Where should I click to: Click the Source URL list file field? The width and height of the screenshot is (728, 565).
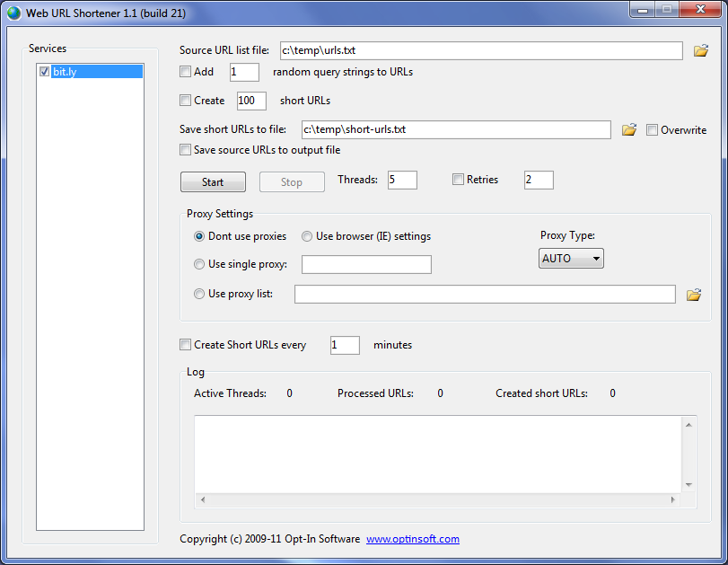pos(481,50)
